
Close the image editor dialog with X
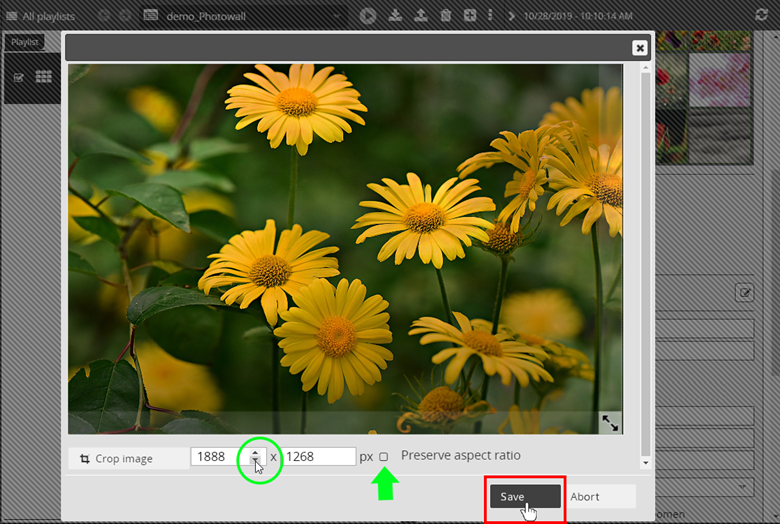pos(640,48)
